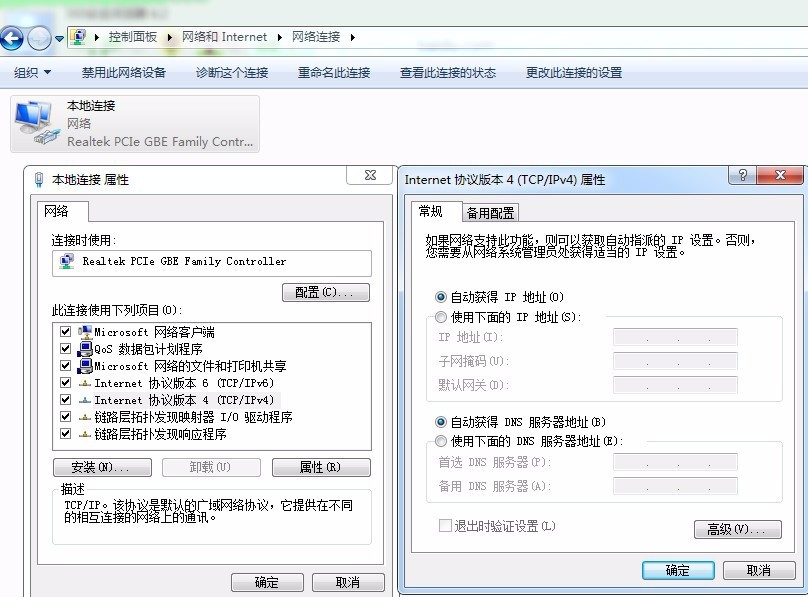This screenshot has width=808, height=597.
Task: Expand the arrow after 网络和 Internet breadcrumb
Action: (x=279, y=37)
